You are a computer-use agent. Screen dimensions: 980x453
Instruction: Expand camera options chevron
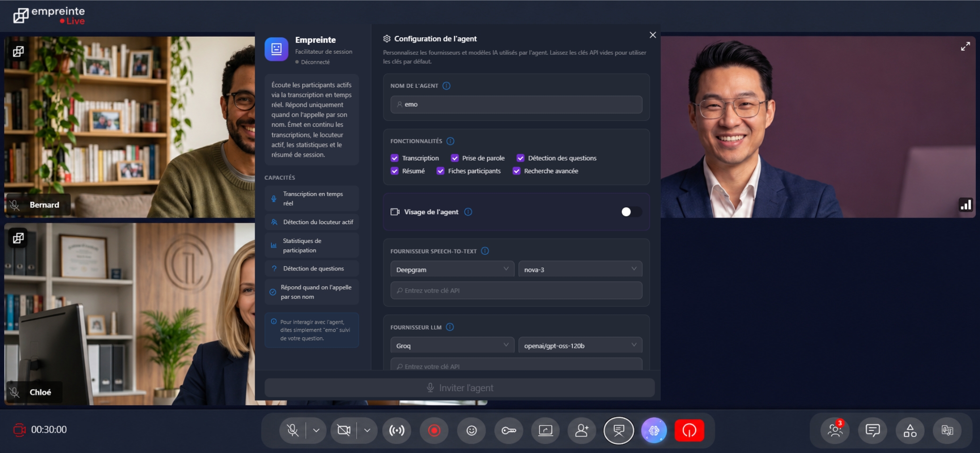(x=367, y=430)
